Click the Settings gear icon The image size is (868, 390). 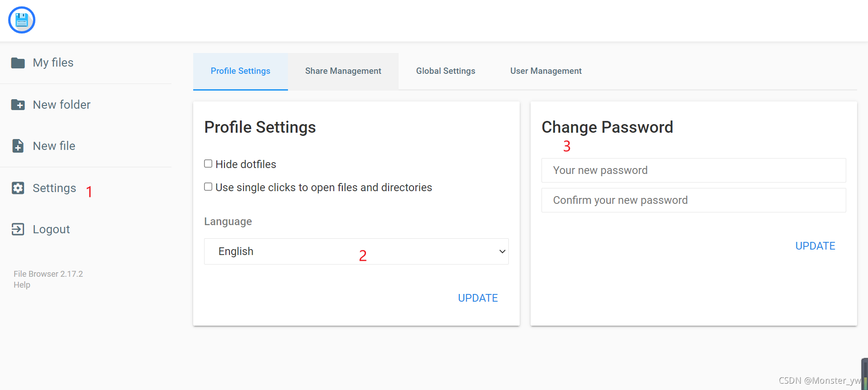18,188
